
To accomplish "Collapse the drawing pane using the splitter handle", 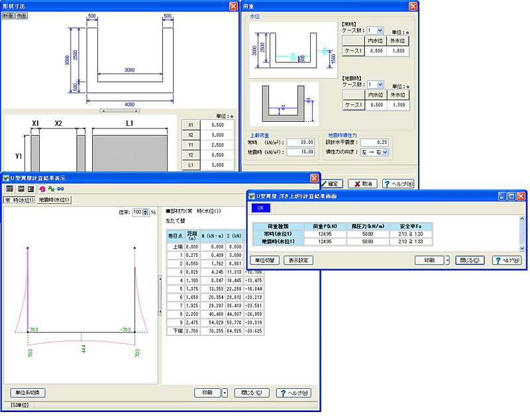I will (120, 111).
